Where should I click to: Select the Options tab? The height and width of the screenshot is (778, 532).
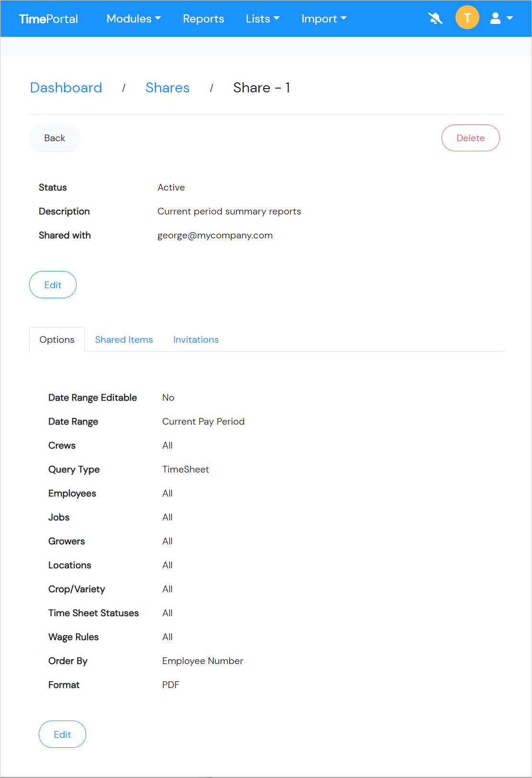click(x=57, y=339)
